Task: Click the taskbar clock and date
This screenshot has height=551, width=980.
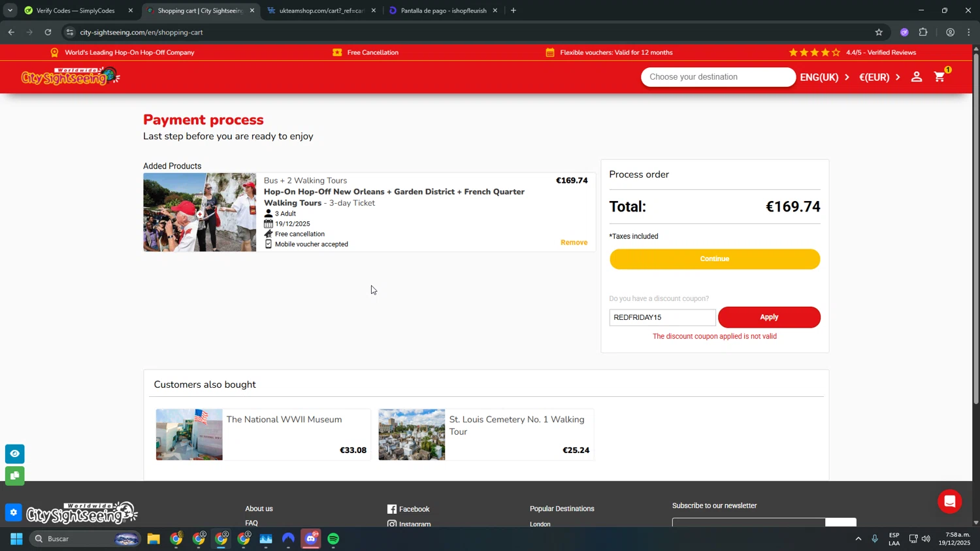Action: point(954,539)
